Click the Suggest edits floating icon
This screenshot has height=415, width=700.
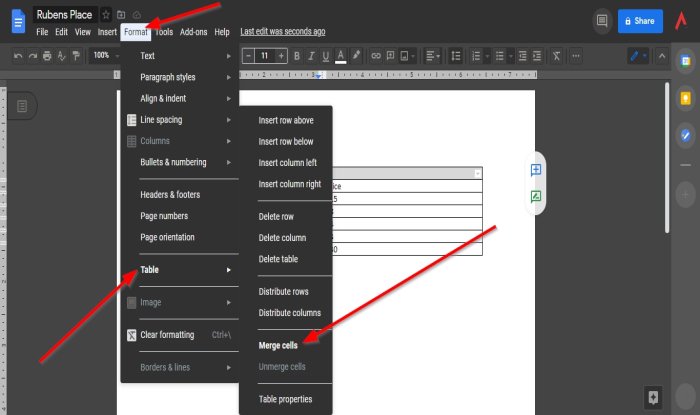536,196
